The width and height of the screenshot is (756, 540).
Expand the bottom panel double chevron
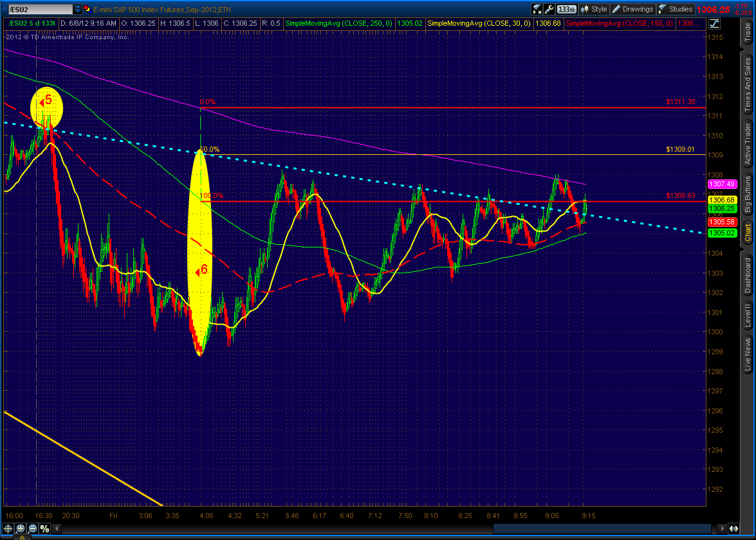point(22,537)
